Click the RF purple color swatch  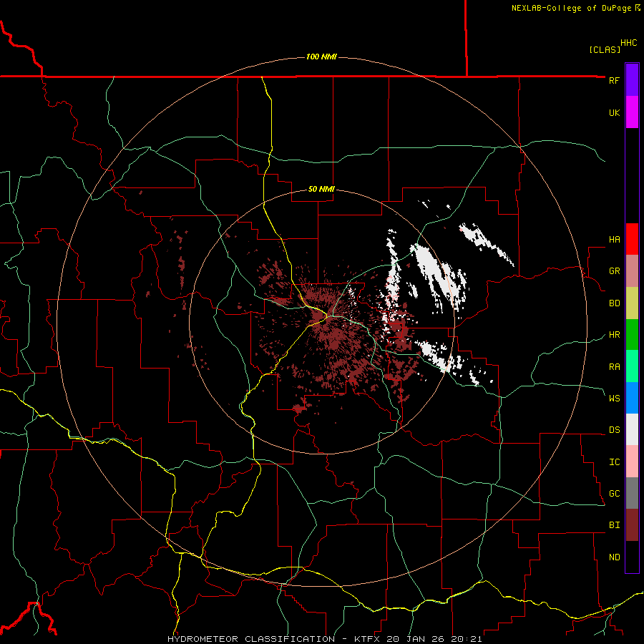[632, 80]
